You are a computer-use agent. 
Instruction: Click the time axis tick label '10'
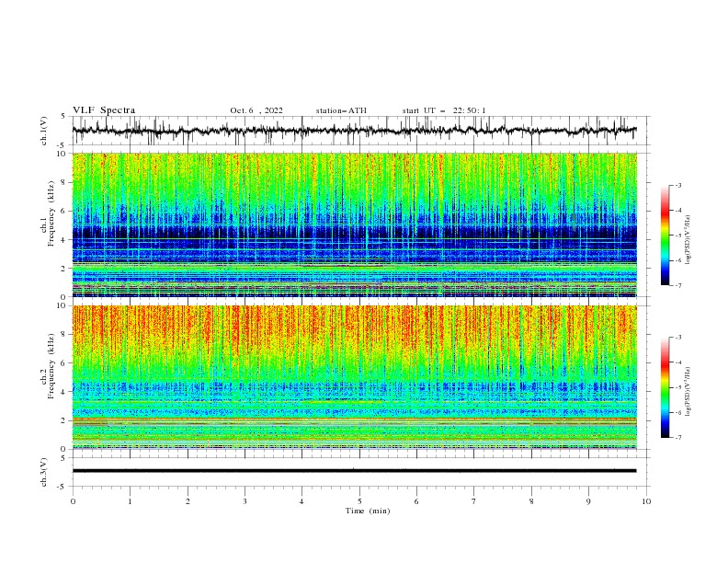coord(646,501)
